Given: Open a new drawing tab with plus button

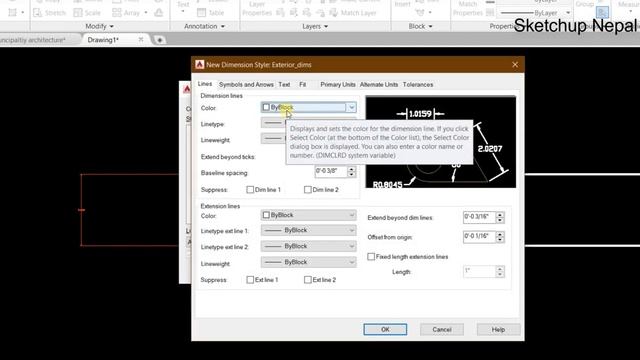Looking at the screenshot, I should [x=159, y=40].
